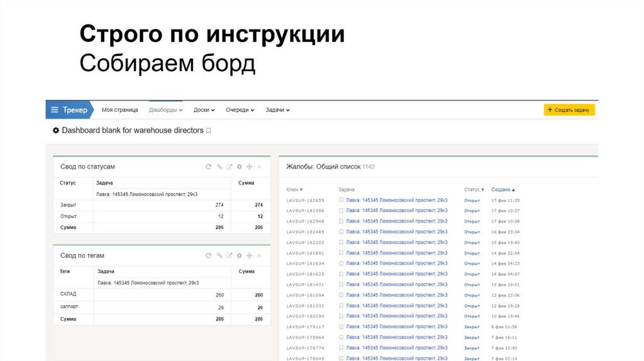Open Свод по статусам in external view
Image resolution: width=644 pixels, height=361 pixels.
click(x=229, y=167)
